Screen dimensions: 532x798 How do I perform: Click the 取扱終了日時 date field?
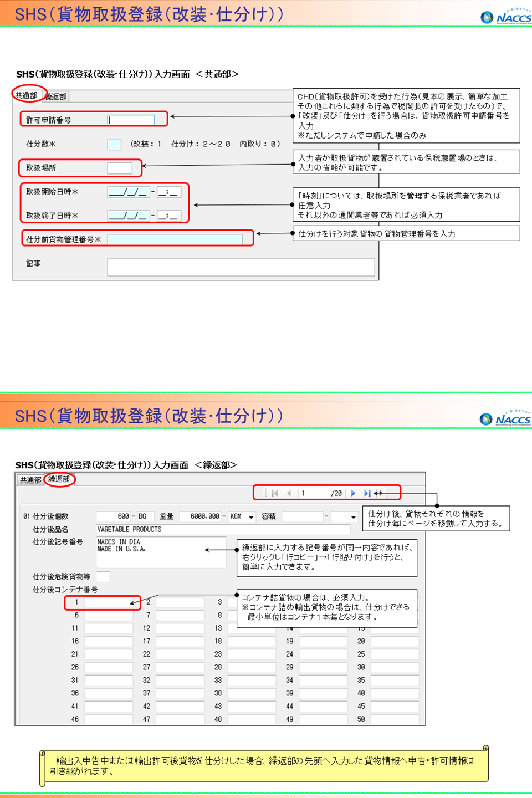pos(129,216)
